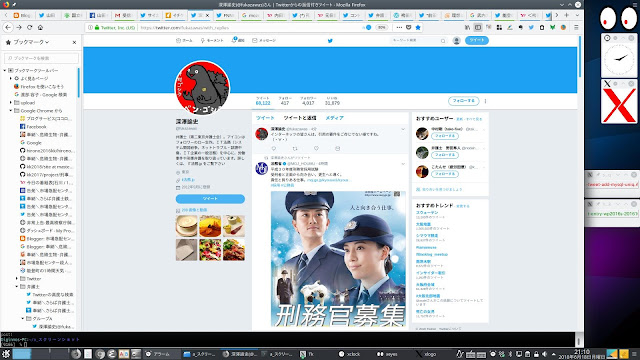Expand the Twitter bookmarks folder

tap(17, 278)
